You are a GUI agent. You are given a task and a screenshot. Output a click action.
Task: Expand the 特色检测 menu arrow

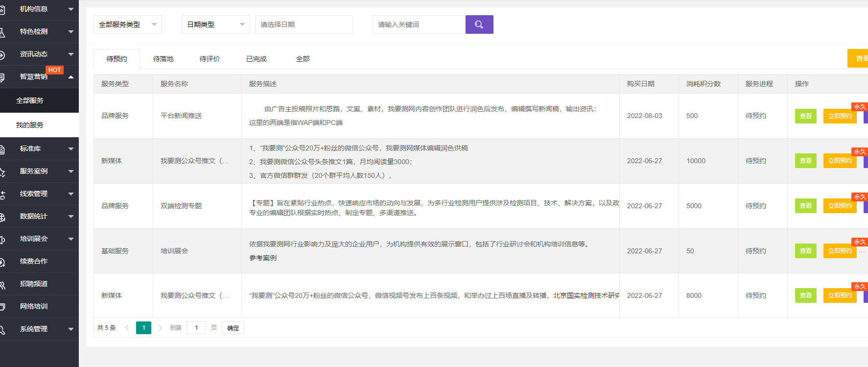coord(71,32)
